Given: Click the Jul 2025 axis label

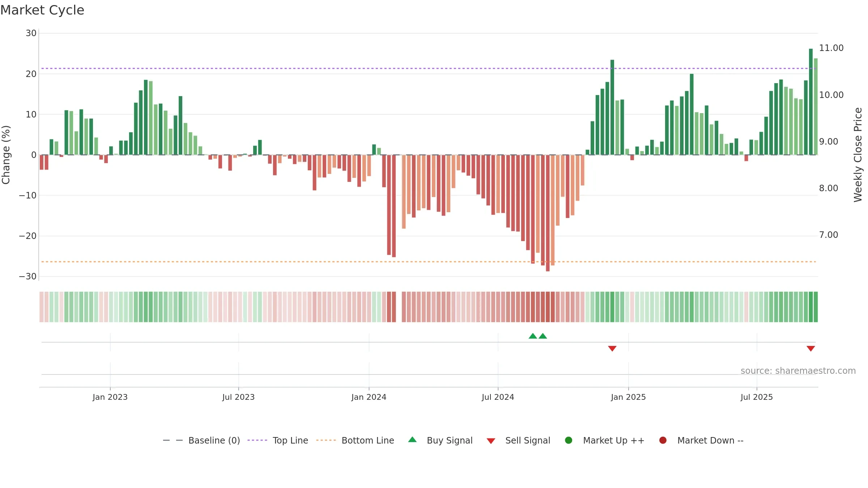Looking at the screenshot, I should coord(757,397).
